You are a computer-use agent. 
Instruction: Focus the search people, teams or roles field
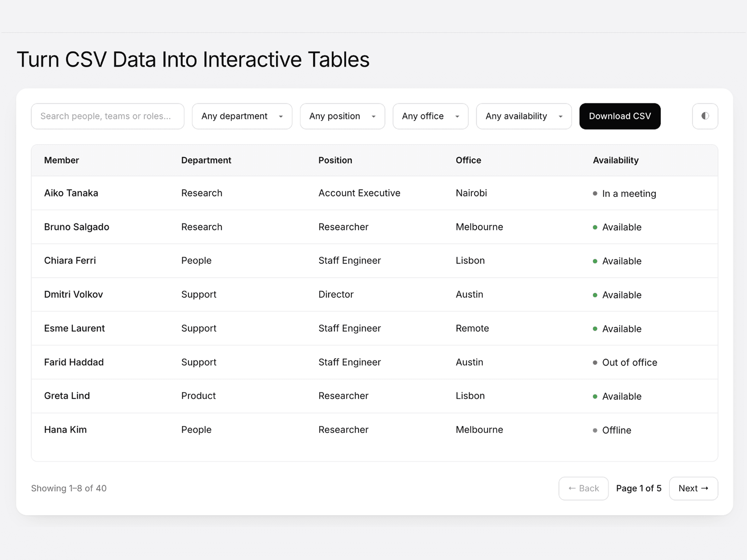pos(108,116)
